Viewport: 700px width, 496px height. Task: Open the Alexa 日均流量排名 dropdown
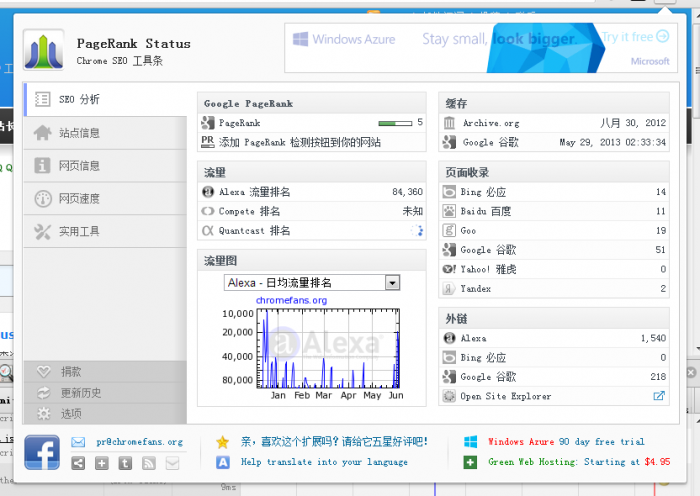(x=312, y=283)
